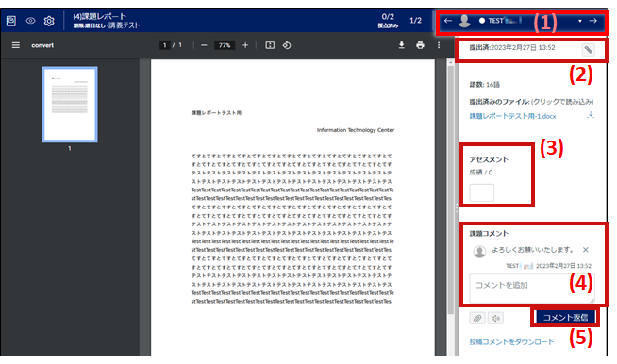The image size is (617, 364).
Task: Click the audio speaker comment icon
Action: click(495, 318)
